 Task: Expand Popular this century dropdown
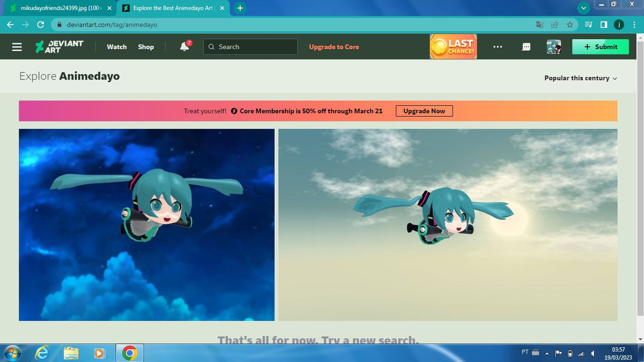(581, 78)
